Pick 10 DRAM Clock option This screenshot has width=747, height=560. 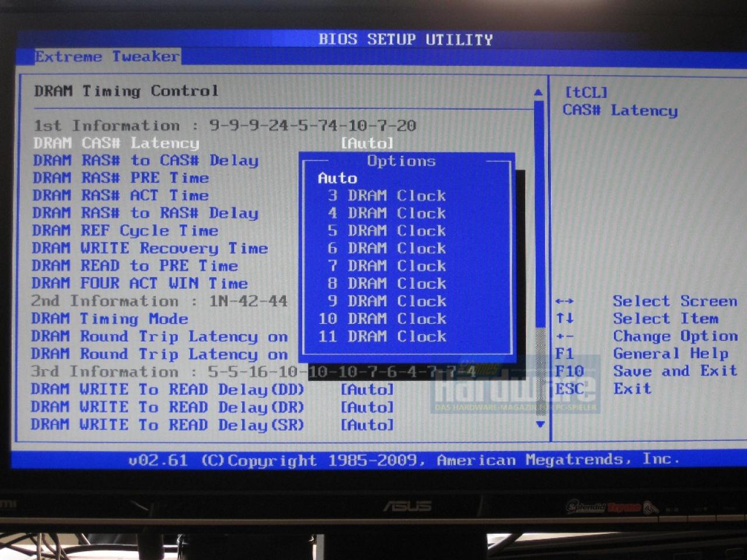point(382,318)
